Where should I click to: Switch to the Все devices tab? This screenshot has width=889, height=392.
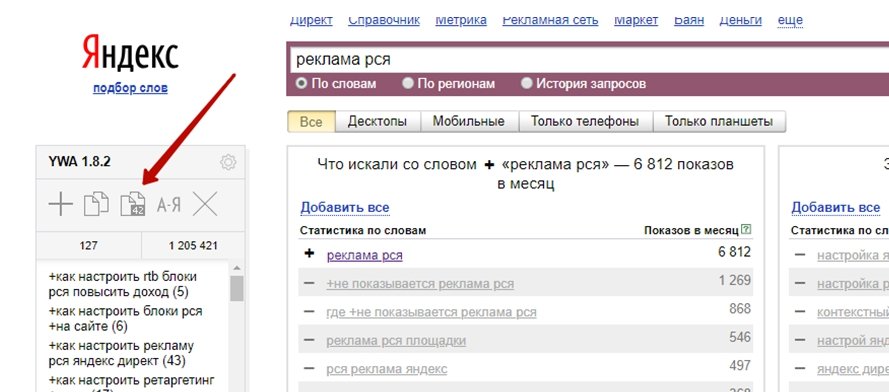coord(311,121)
